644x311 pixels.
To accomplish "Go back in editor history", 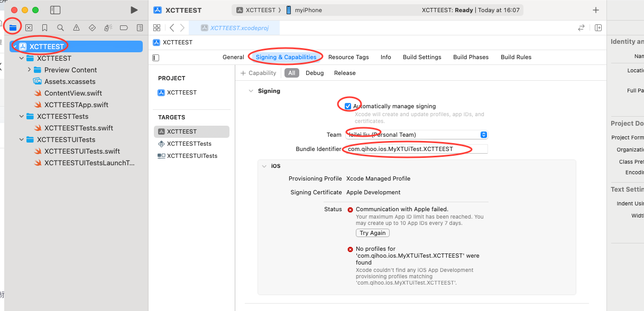I will pos(172,27).
